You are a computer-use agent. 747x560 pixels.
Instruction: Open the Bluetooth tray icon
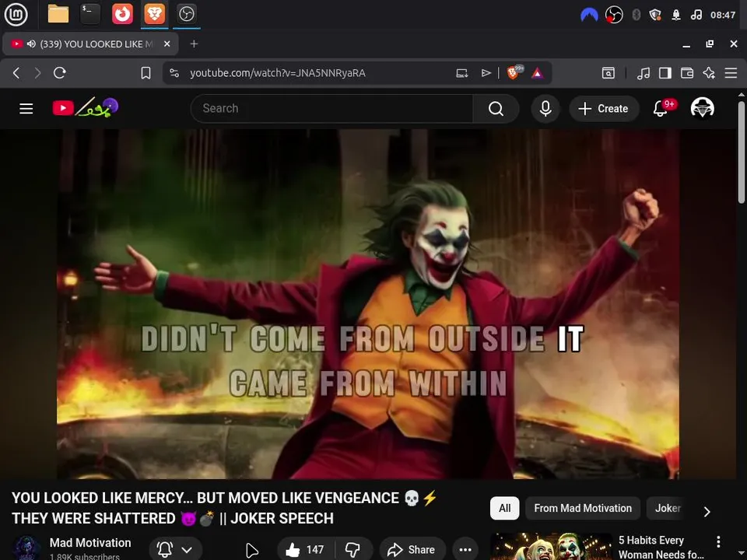[x=636, y=15]
